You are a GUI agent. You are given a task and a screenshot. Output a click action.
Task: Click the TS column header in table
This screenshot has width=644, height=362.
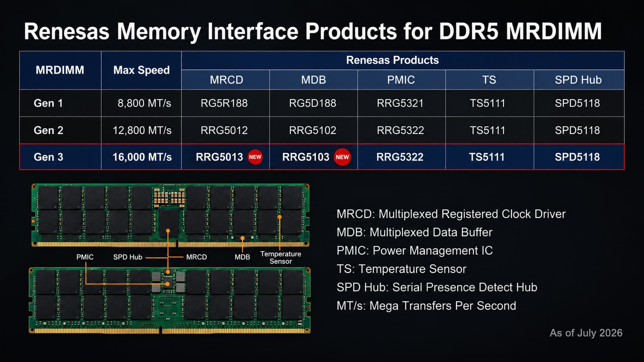489,80
